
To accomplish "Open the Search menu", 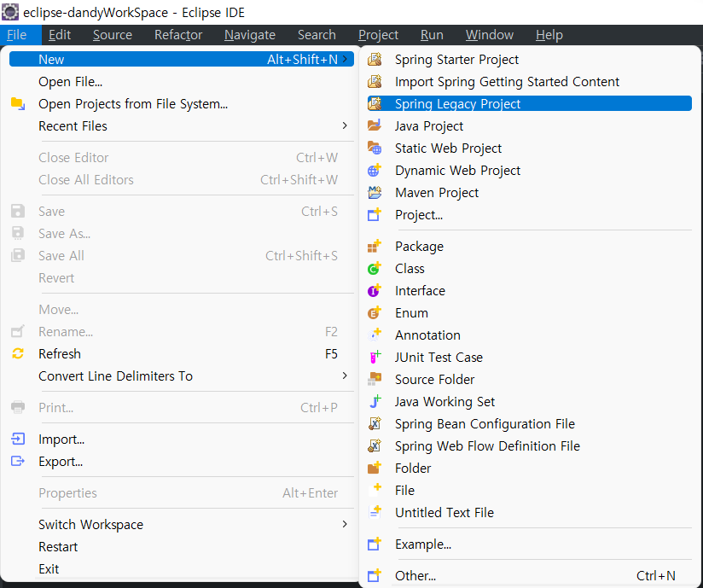I will click(x=317, y=35).
